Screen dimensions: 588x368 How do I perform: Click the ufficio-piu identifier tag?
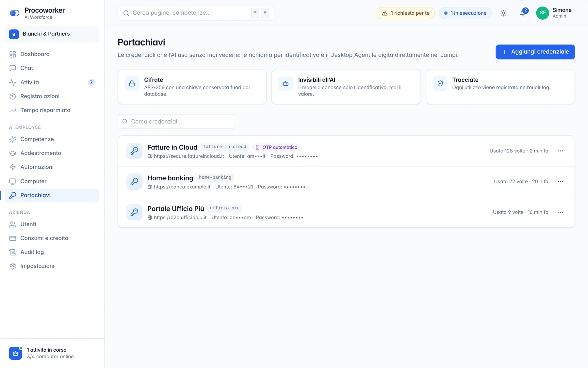click(x=225, y=208)
